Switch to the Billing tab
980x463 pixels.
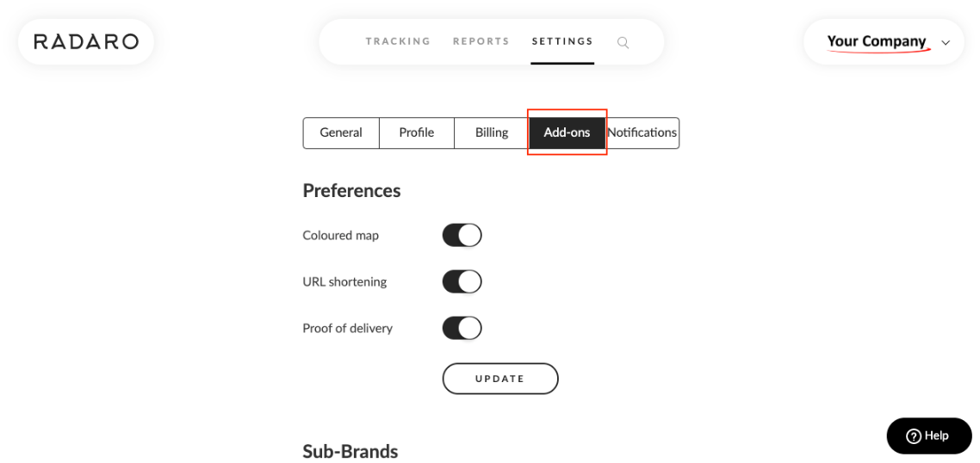[x=492, y=133]
